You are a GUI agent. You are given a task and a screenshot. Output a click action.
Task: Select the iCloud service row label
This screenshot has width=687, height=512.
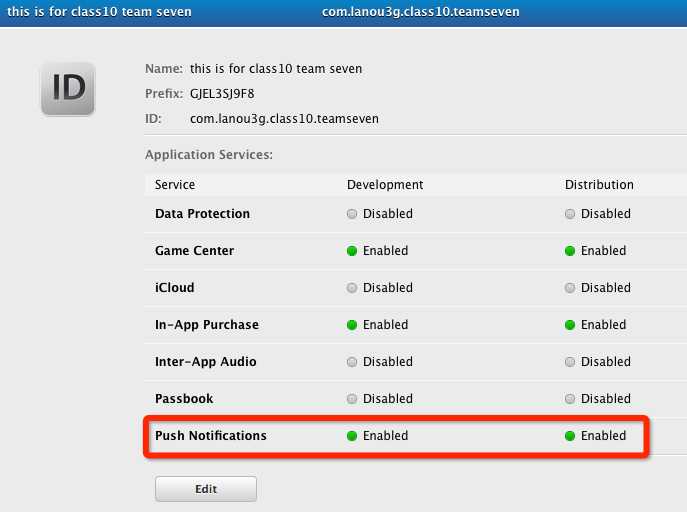[x=175, y=288]
